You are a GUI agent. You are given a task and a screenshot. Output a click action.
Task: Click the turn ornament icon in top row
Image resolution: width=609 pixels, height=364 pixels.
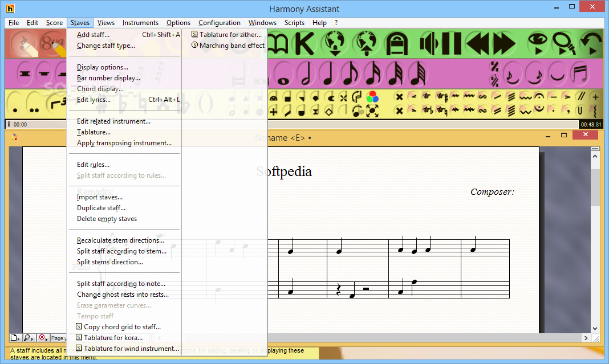tap(483, 97)
